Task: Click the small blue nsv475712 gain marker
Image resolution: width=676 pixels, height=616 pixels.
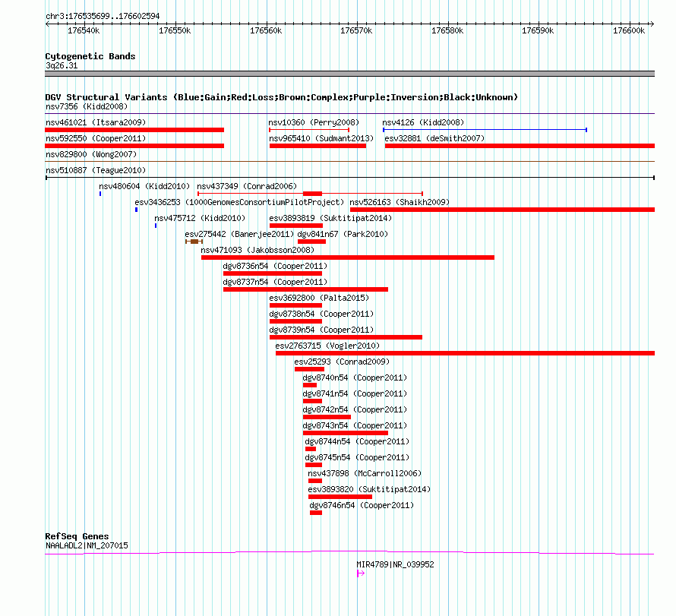Action: (x=156, y=226)
